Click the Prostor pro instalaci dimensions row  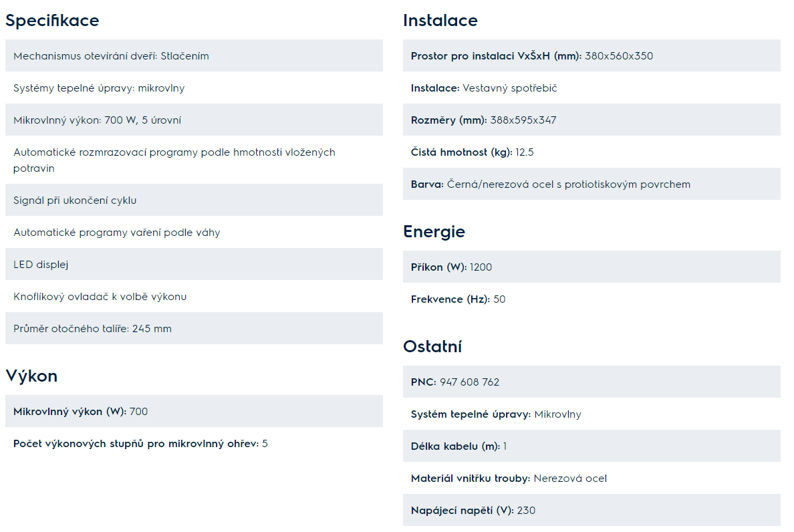[591, 55]
